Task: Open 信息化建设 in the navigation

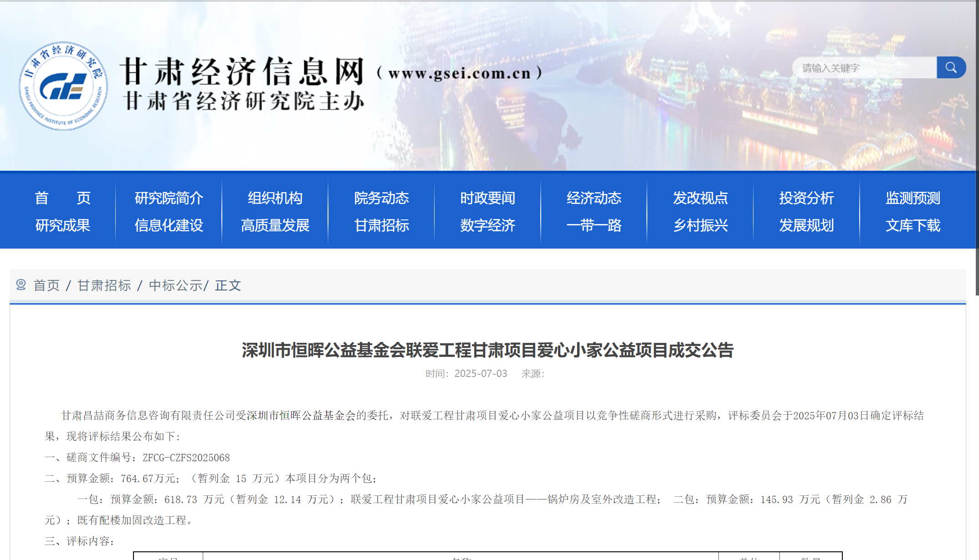Action: click(x=169, y=225)
